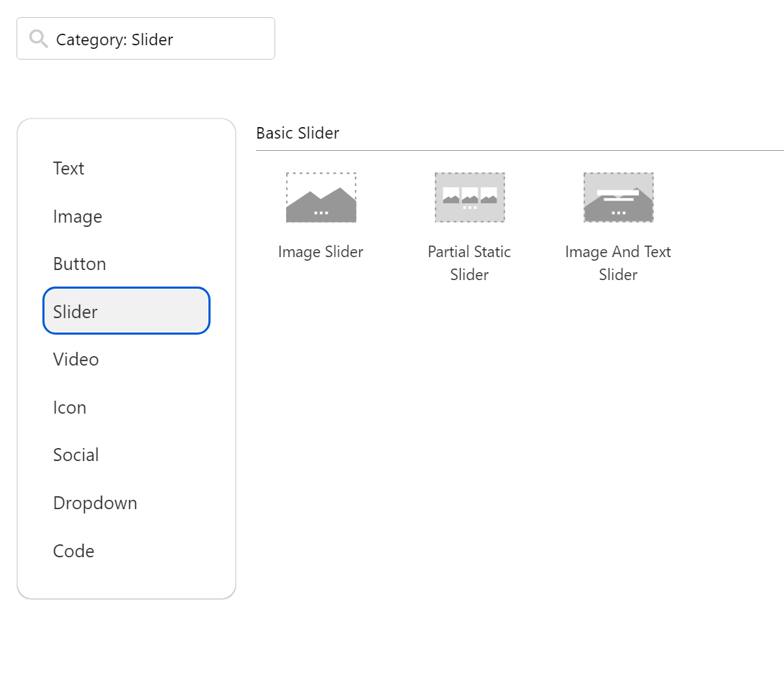
Task: Click the Partial Static Slider text label
Action: [469, 263]
